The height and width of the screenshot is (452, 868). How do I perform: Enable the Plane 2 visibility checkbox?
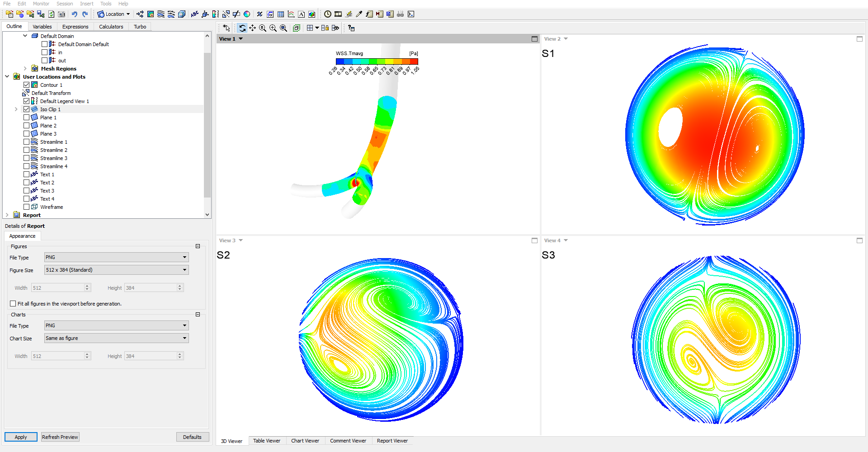(x=26, y=126)
